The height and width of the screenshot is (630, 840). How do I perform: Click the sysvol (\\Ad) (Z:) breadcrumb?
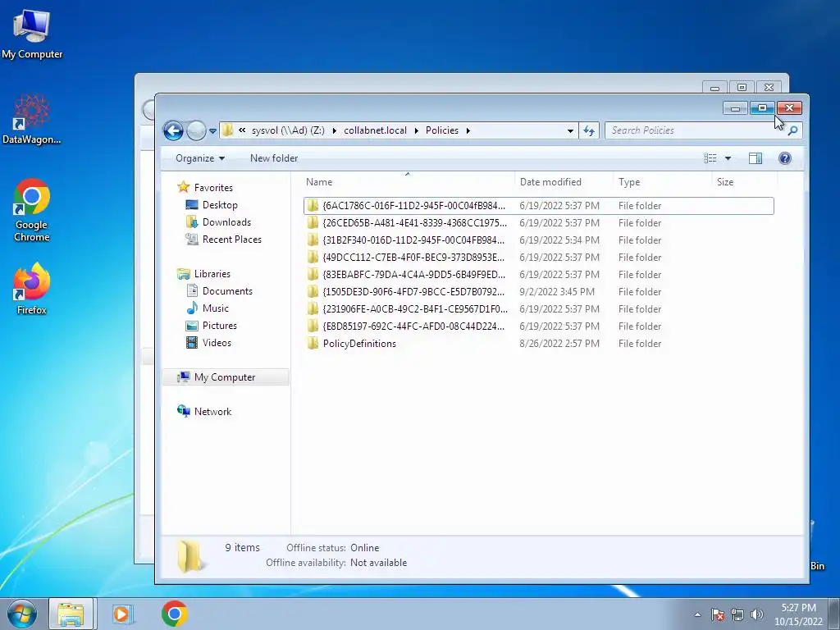pos(288,130)
